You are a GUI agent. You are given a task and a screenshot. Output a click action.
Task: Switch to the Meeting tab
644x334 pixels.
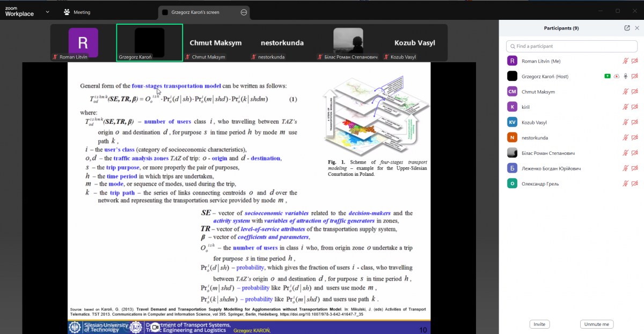pos(82,12)
